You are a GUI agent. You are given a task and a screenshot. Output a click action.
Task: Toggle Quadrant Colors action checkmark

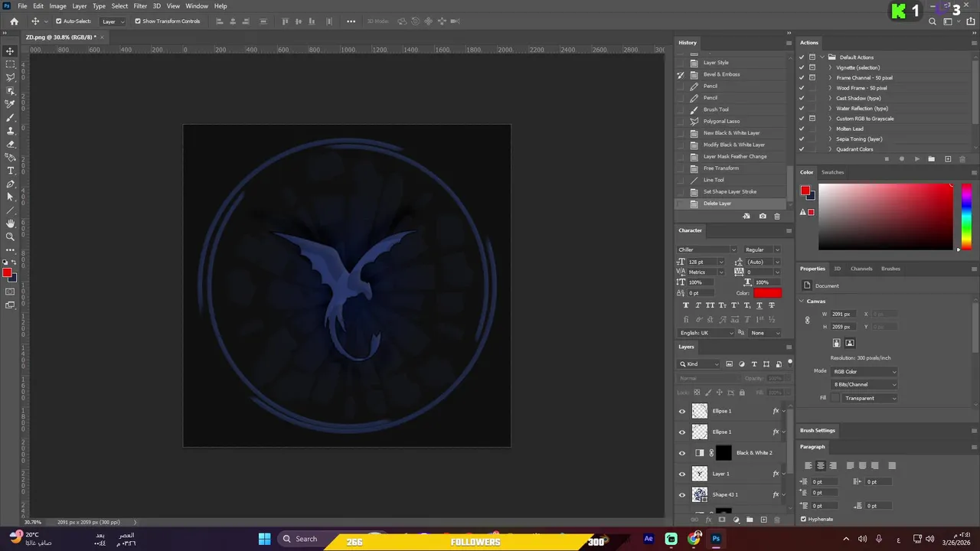pyautogui.click(x=802, y=149)
